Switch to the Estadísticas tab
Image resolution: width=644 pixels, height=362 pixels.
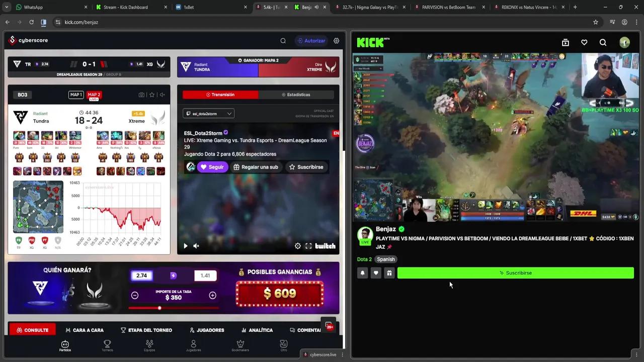point(296,95)
